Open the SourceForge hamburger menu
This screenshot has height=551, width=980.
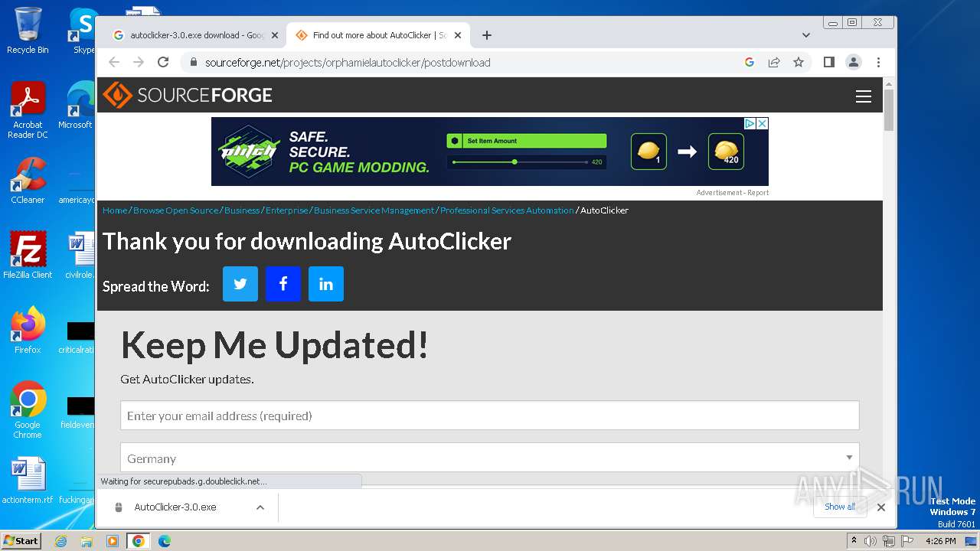(864, 96)
